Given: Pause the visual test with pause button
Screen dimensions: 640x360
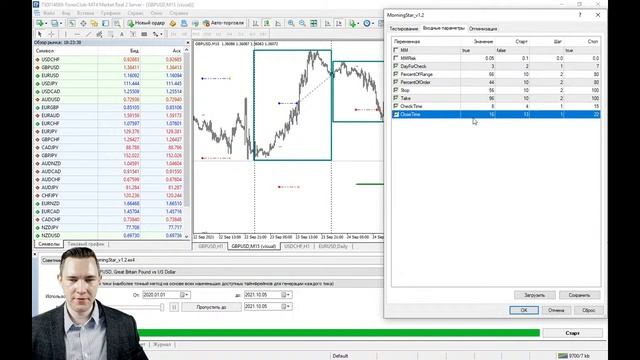Looking at the screenshot, I should click(x=174, y=307).
